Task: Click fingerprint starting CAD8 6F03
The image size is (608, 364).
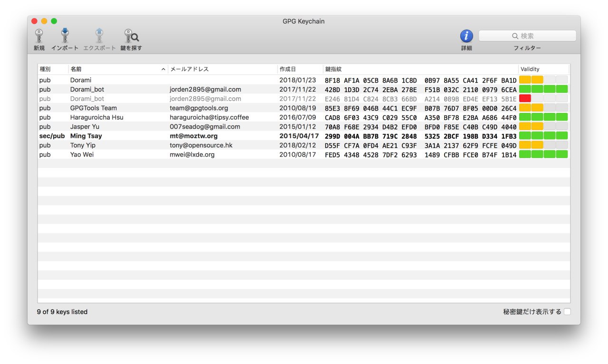Action: [420, 117]
